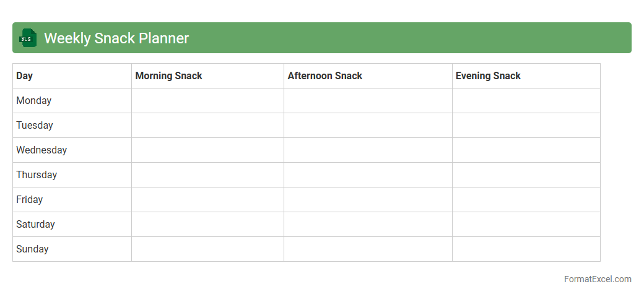Click the Friday row label

tap(30, 200)
